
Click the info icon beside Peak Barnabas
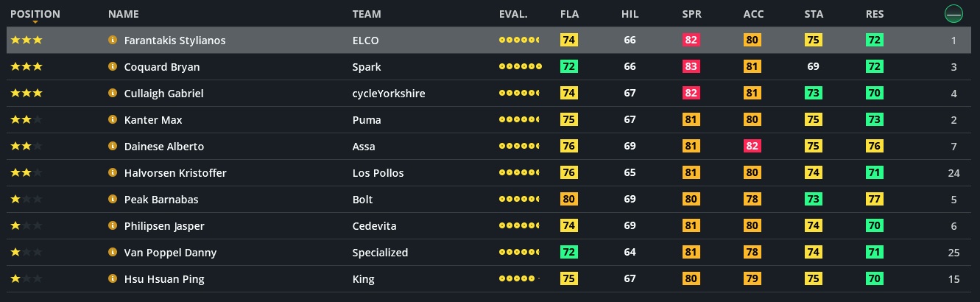[113, 200]
